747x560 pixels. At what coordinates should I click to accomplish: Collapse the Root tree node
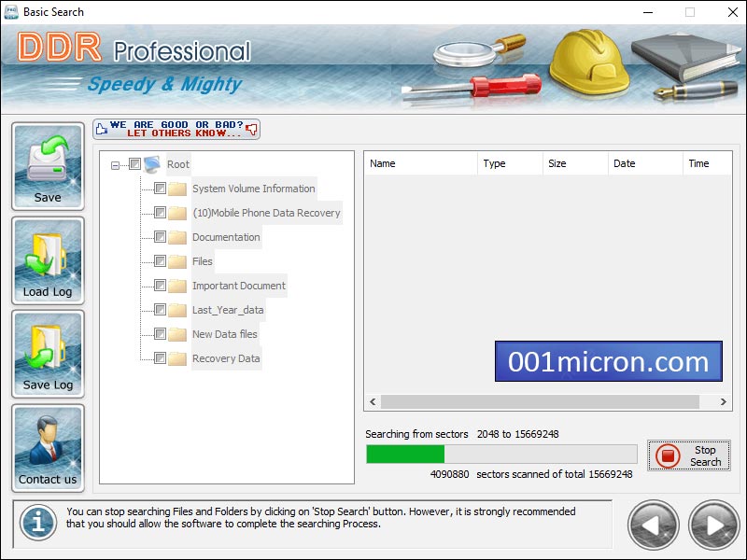pyautogui.click(x=116, y=165)
